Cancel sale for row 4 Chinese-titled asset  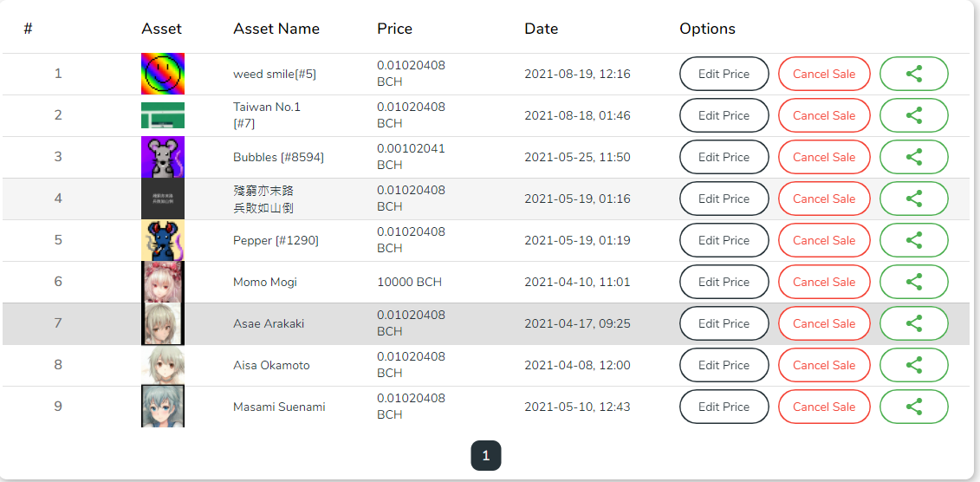(x=824, y=199)
